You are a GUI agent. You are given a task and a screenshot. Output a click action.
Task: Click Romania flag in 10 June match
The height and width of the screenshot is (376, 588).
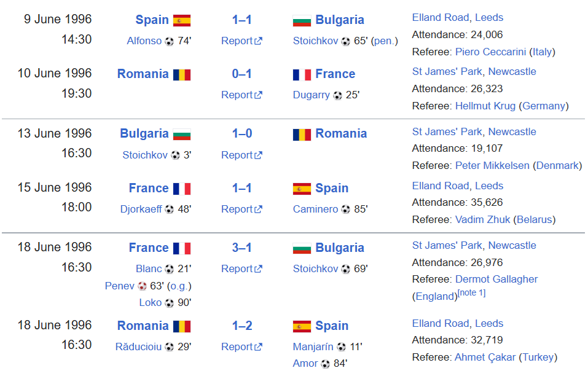coord(182,74)
